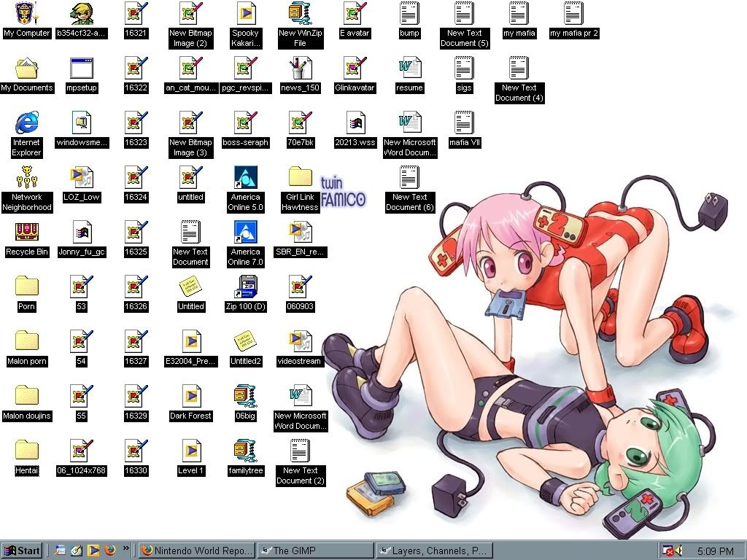The image size is (747, 560).
Task: Launch Firefox from Quick Launch
Action: coord(110,551)
